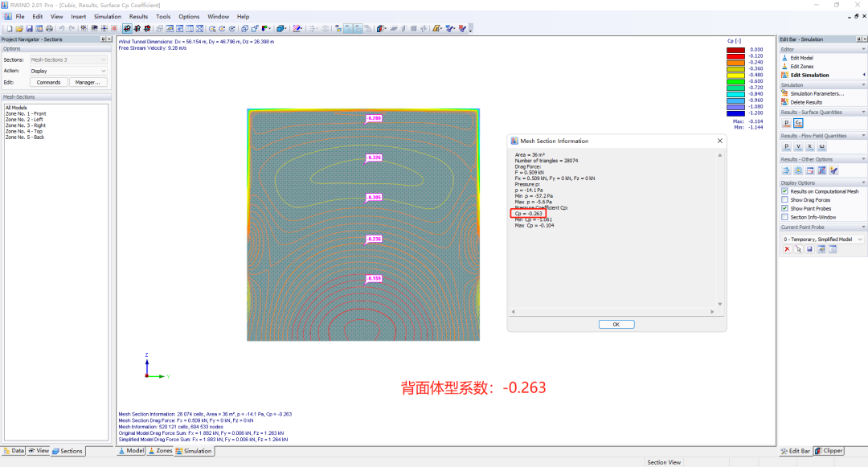Switch to the Model tab
Screen dimensions: 868x467
tap(131, 451)
